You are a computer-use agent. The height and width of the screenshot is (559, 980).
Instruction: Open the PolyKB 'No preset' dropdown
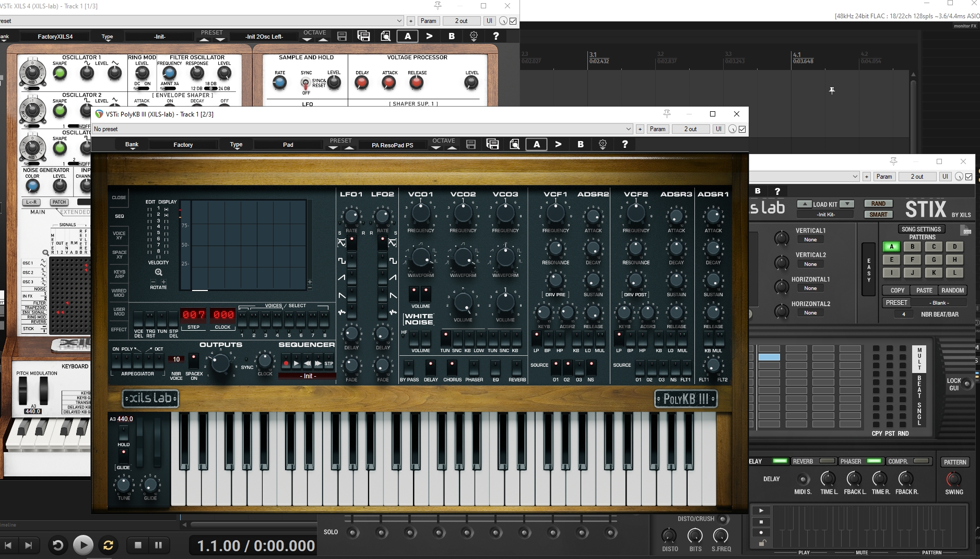tap(362, 129)
